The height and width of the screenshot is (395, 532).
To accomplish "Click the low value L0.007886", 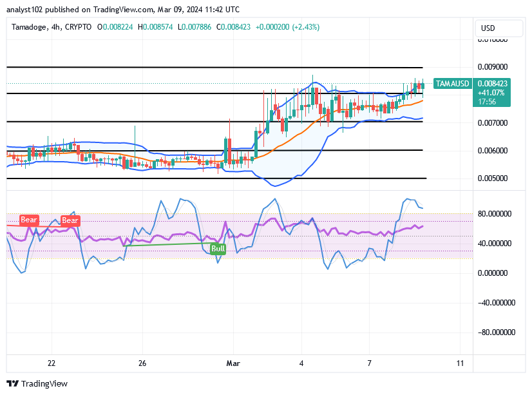I will [195, 27].
